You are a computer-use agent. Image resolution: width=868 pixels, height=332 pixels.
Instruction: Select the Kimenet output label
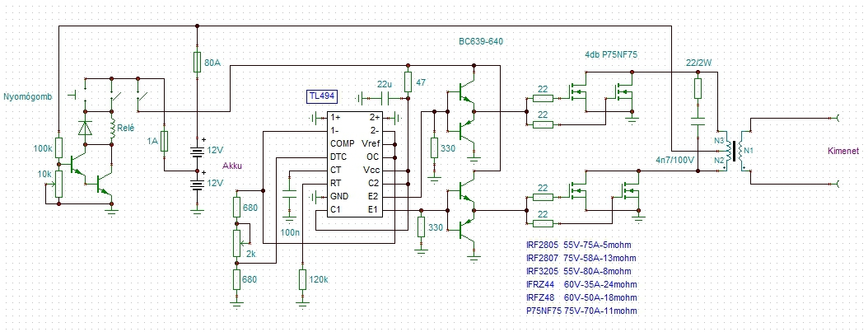coord(842,151)
